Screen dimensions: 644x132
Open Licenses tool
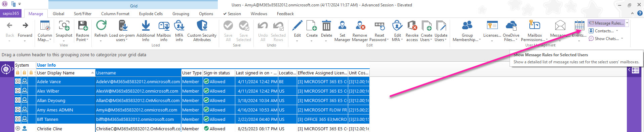pos(492,31)
